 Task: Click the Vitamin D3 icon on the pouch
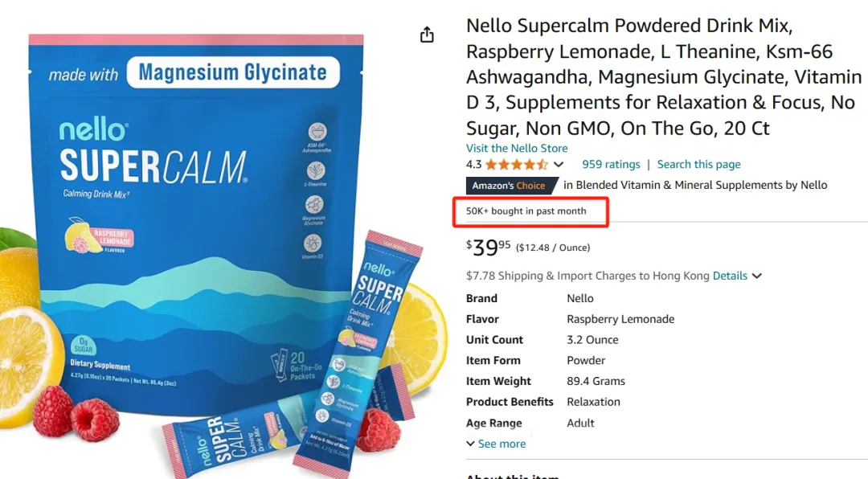[x=313, y=243]
